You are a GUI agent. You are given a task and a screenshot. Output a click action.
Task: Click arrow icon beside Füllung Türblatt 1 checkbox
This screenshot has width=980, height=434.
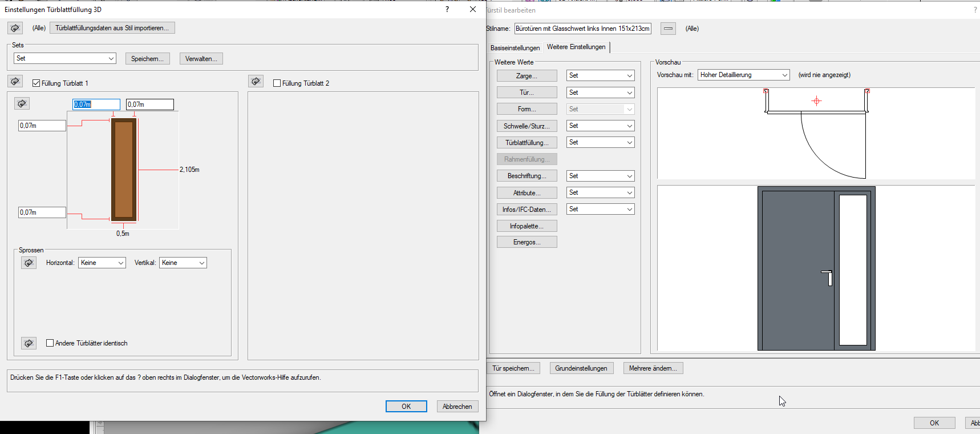click(x=15, y=82)
